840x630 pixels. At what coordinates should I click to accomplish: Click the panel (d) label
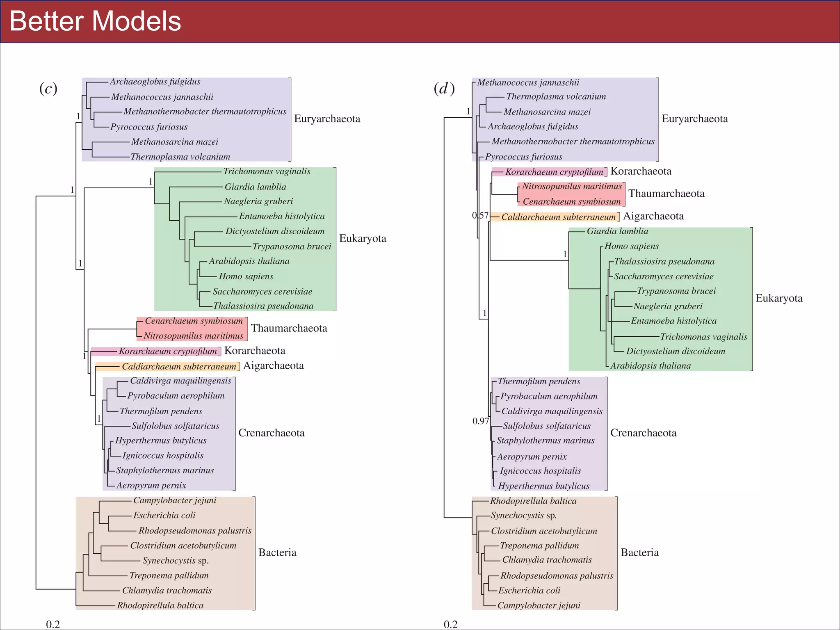click(x=444, y=89)
